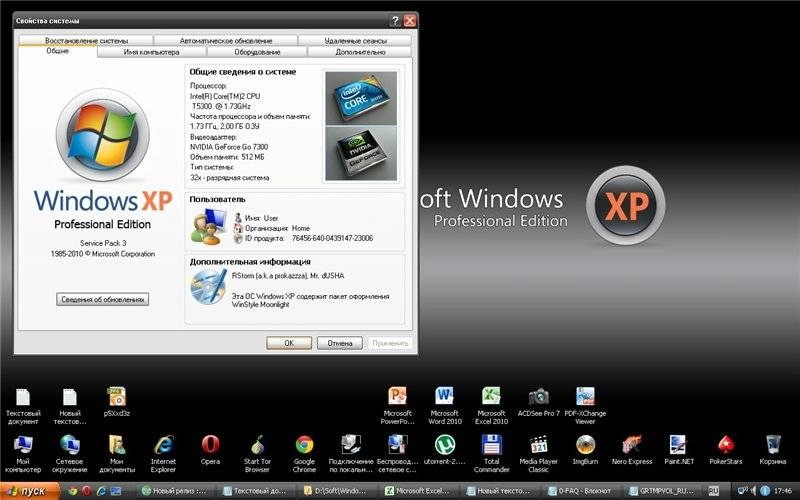Launch Opera desktop shortcut
The image size is (800, 500).
pyautogui.click(x=210, y=449)
